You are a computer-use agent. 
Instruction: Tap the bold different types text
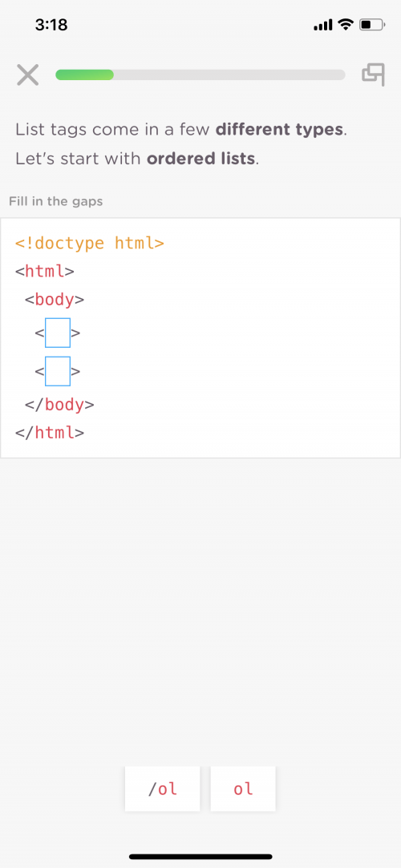(x=279, y=130)
